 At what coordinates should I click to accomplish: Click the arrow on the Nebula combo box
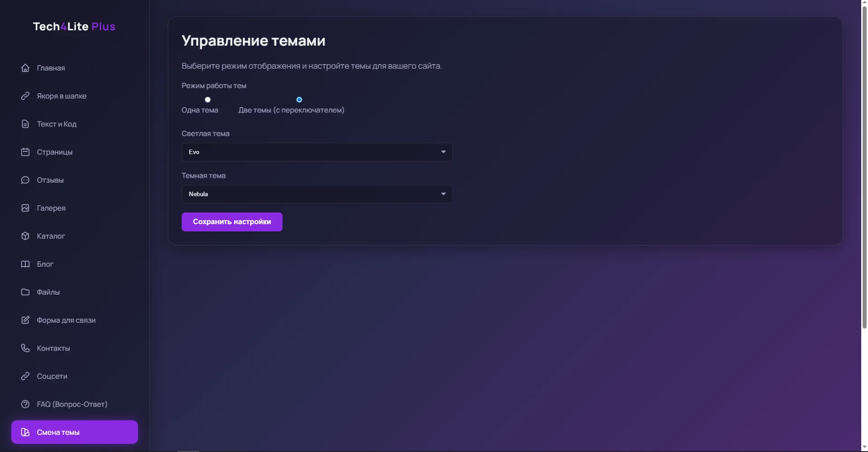point(443,194)
